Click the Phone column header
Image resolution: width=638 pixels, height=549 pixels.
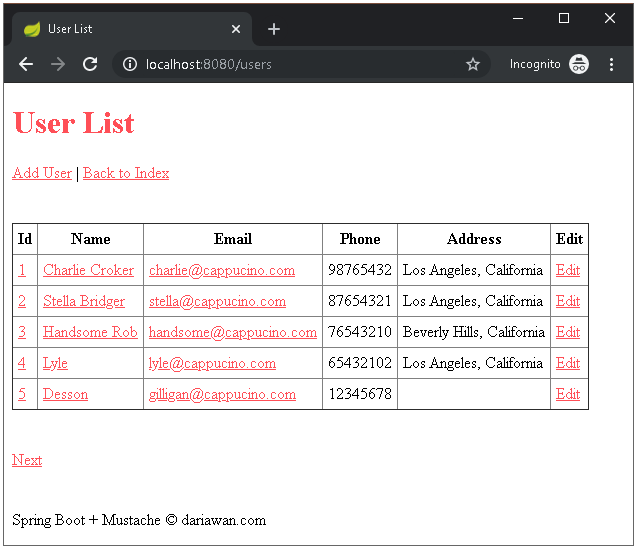pyautogui.click(x=360, y=239)
